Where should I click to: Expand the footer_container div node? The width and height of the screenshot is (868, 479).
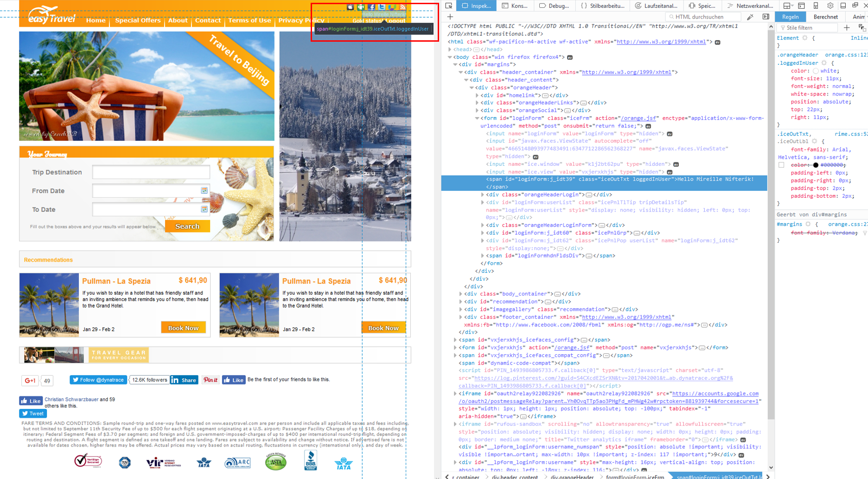point(460,317)
